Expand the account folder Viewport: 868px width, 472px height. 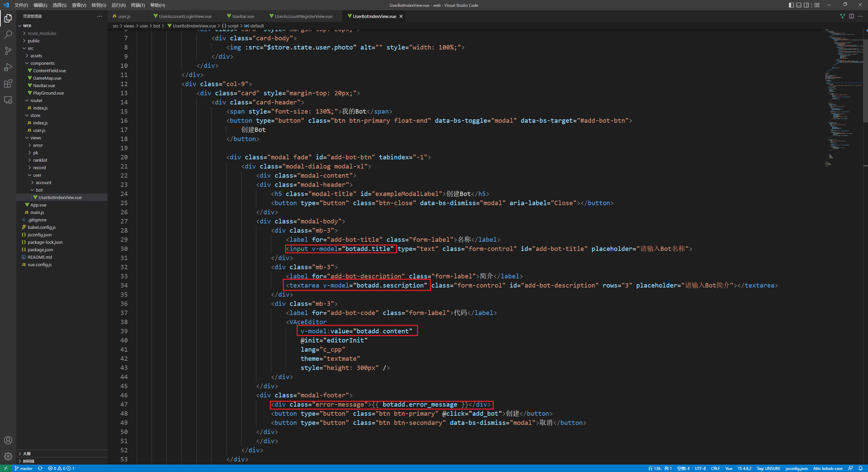coord(62,182)
